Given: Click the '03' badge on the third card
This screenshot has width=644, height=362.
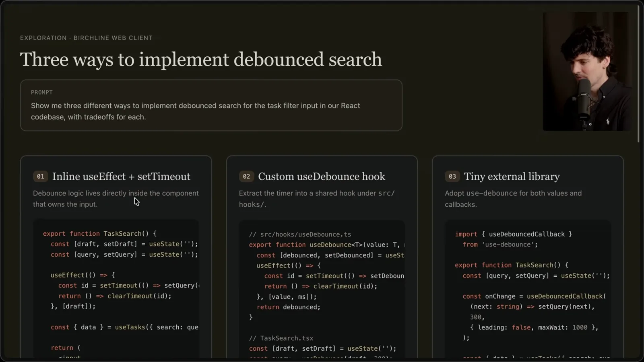Looking at the screenshot, I should (x=452, y=176).
